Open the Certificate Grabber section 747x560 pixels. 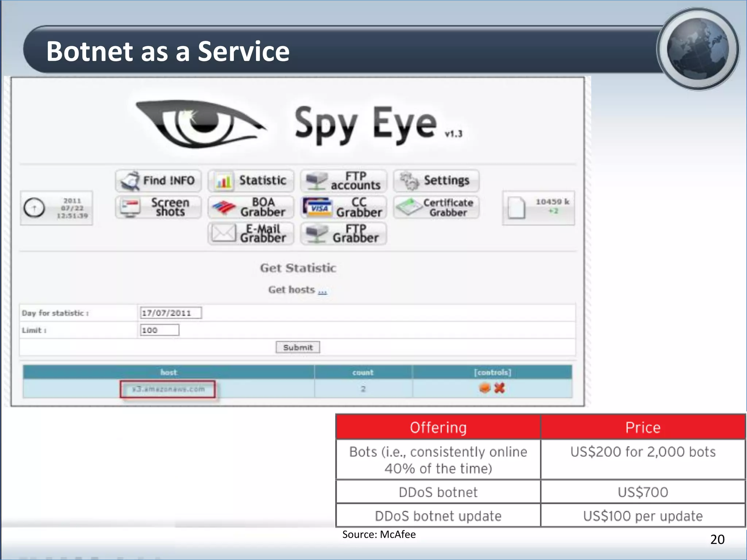(x=436, y=207)
